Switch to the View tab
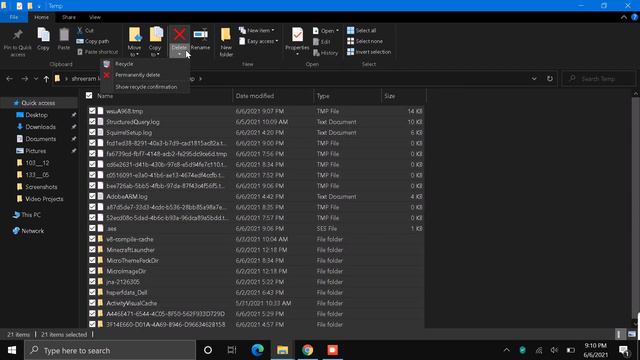 (95, 17)
